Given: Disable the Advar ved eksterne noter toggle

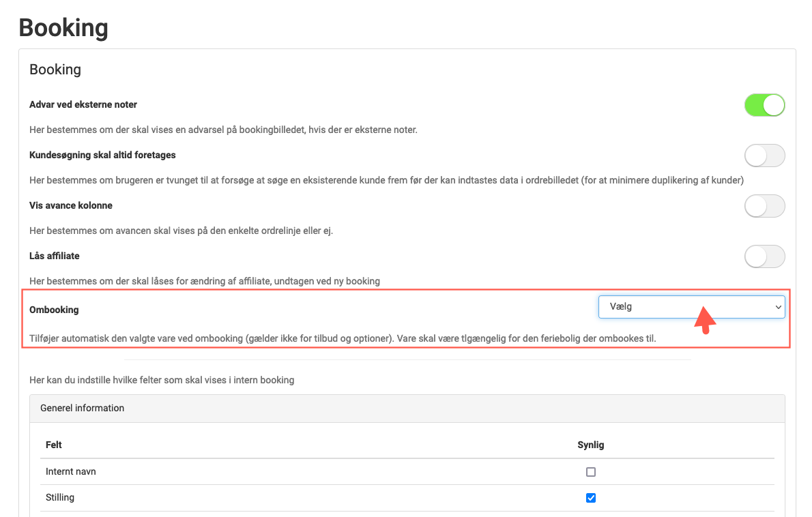Looking at the screenshot, I should click(764, 105).
